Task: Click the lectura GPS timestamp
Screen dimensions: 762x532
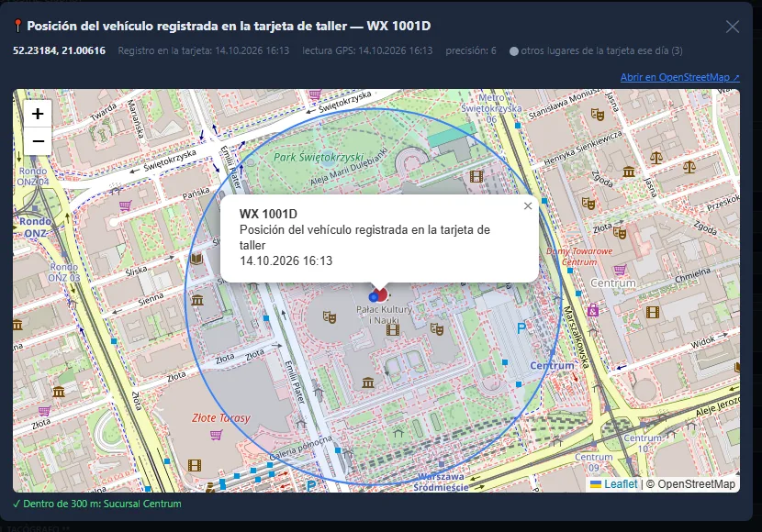Action: pyautogui.click(x=367, y=50)
